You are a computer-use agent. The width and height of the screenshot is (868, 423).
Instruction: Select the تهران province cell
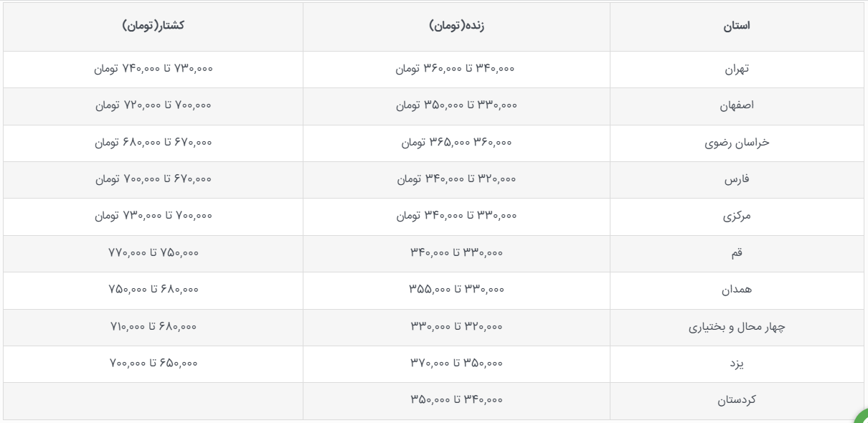(x=737, y=70)
